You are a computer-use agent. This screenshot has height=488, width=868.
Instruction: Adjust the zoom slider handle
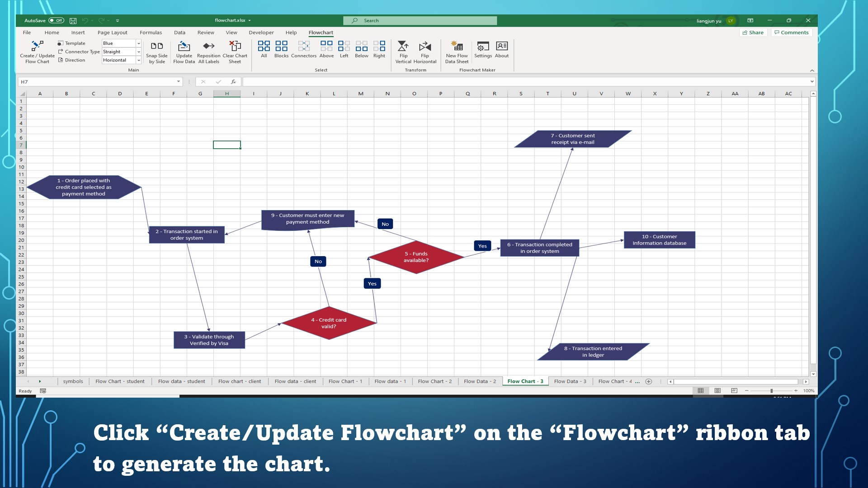pyautogui.click(x=771, y=391)
